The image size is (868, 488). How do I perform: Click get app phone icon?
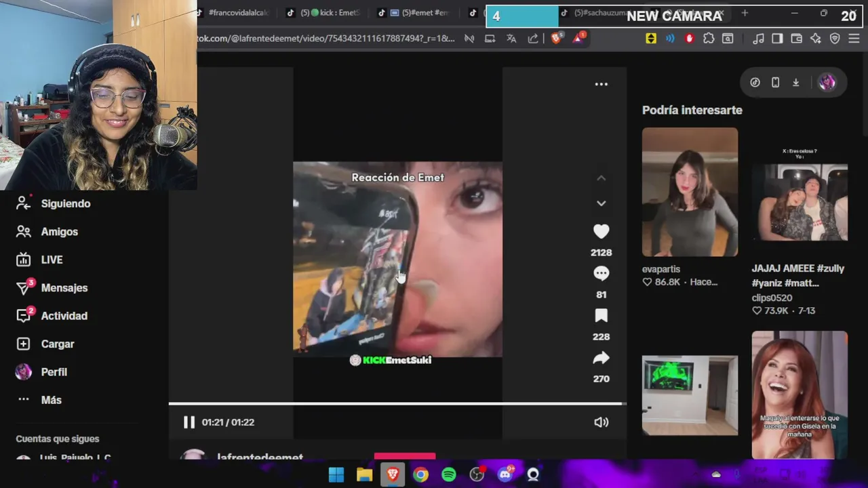point(775,83)
